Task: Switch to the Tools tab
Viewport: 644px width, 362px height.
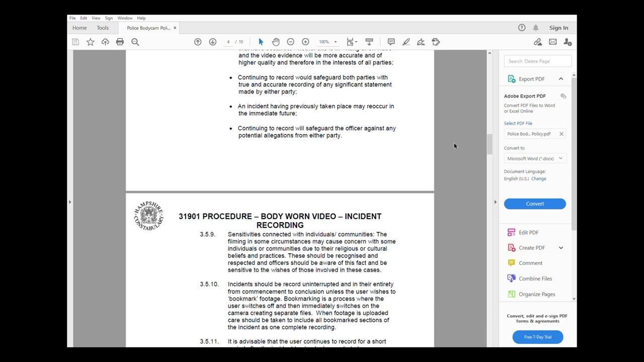Action: 103,28
